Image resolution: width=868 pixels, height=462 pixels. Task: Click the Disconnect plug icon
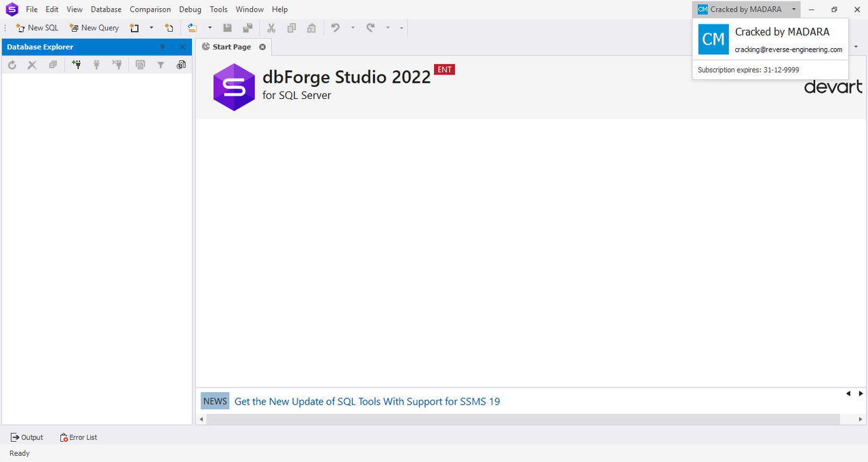click(117, 65)
